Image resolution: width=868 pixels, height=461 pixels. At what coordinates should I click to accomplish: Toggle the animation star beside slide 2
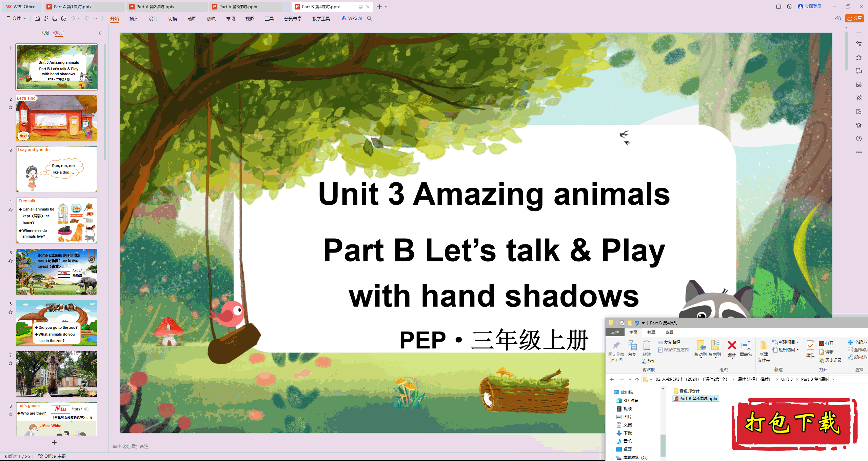point(11,107)
